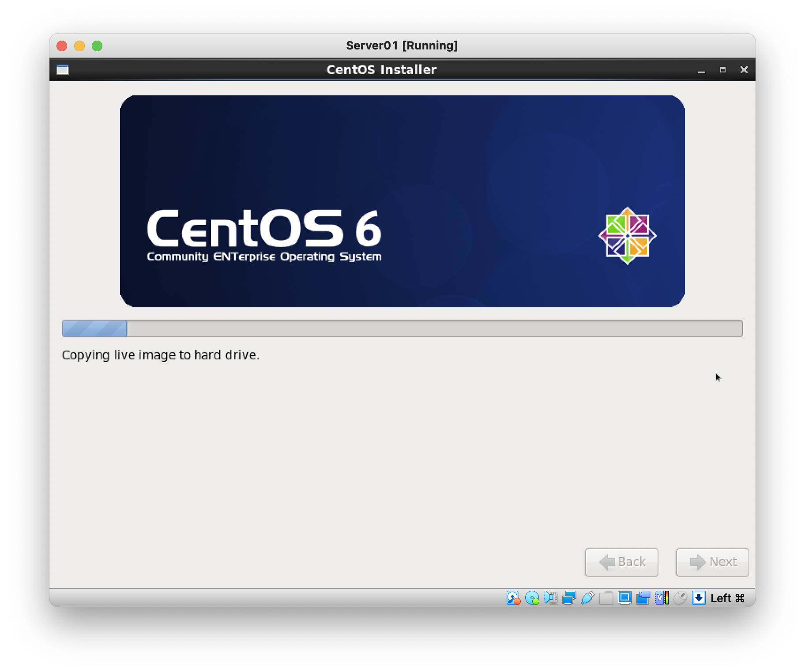
Task: Click the CentOS Installer window menu icon
Action: (x=63, y=70)
